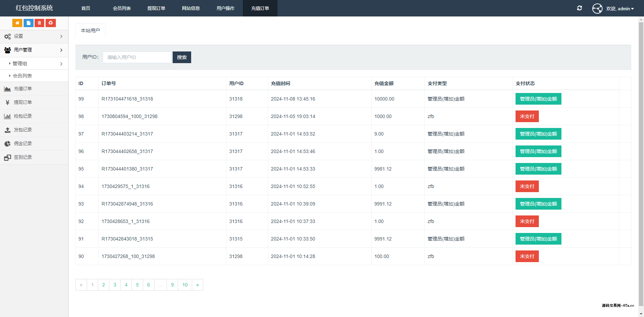Click the admin avatar icon
The image size is (644, 317).
597,8
